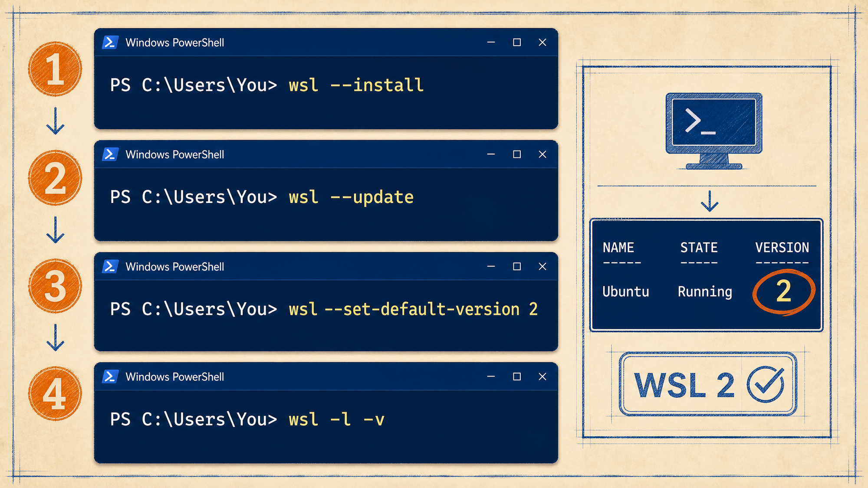Click the version value '2' in the Ubuntu row
The width and height of the screenshot is (868, 488).
[783, 291]
